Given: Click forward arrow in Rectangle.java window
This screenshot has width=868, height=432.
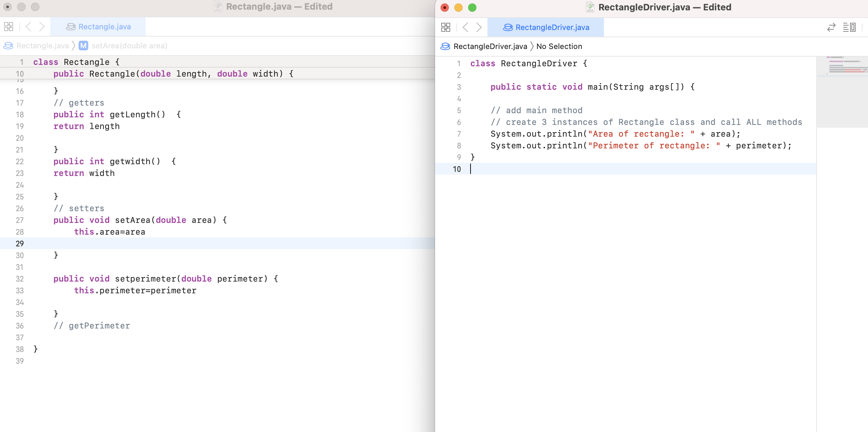Looking at the screenshot, I should tap(42, 27).
